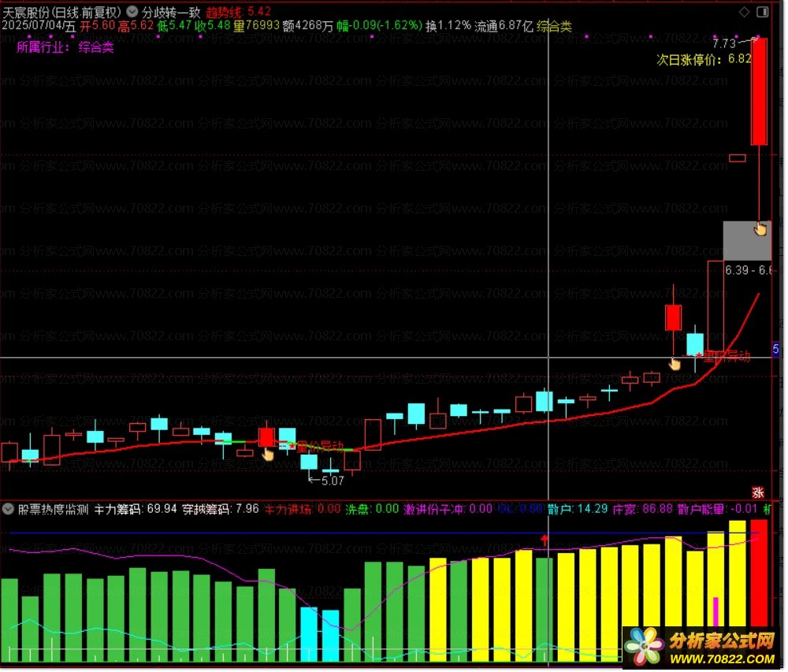Viewport: 788px width, 672px height.
Task: Click the gray 6.39 price range box
Action: click(748, 242)
